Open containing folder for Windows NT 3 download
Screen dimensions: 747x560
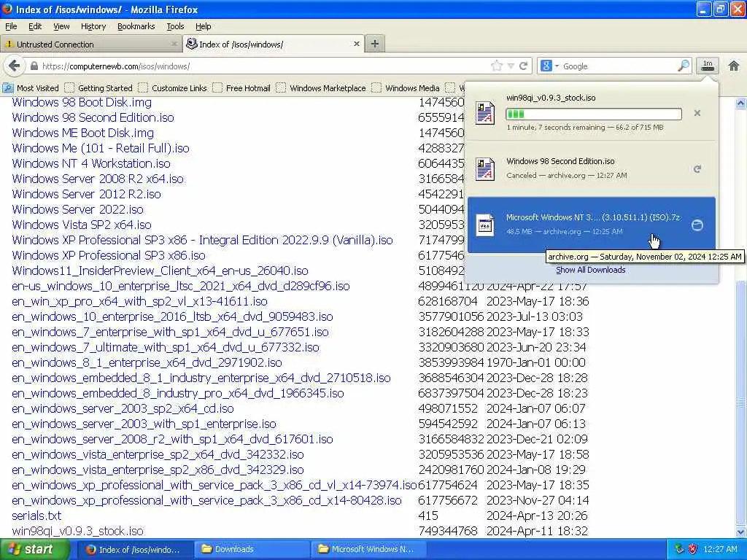pyautogui.click(x=697, y=225)
